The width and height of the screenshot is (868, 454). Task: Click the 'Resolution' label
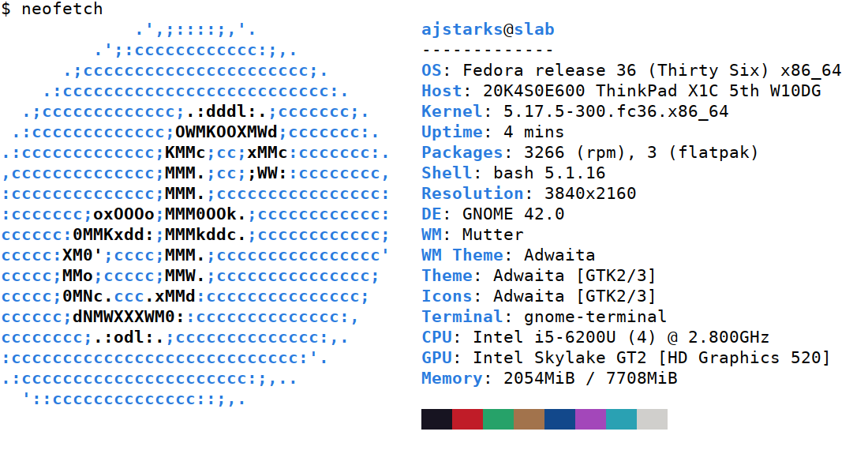[472, 193]
